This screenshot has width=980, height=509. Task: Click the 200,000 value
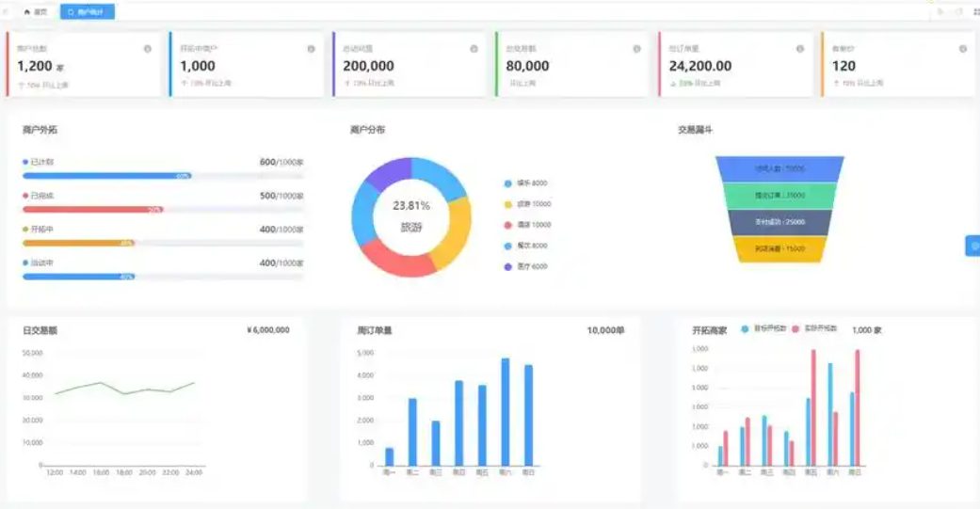pyautogui.click(x=368, y=66)
